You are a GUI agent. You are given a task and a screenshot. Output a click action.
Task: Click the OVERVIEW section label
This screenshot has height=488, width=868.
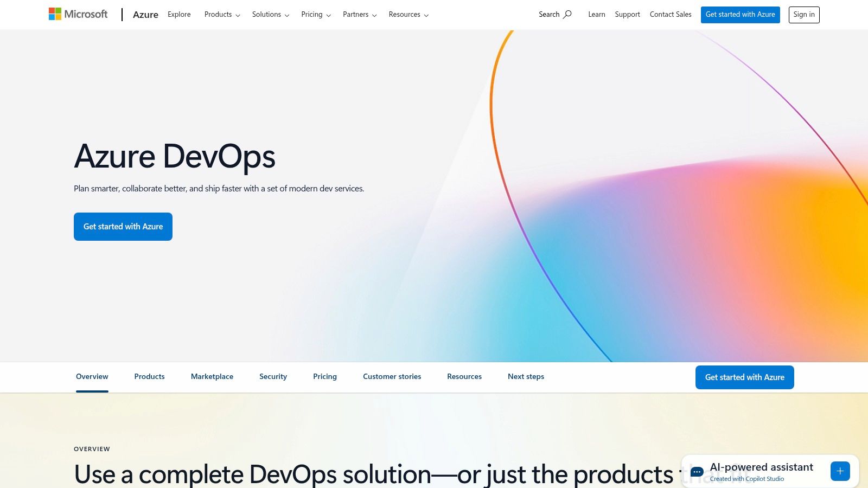pos(92,449)
